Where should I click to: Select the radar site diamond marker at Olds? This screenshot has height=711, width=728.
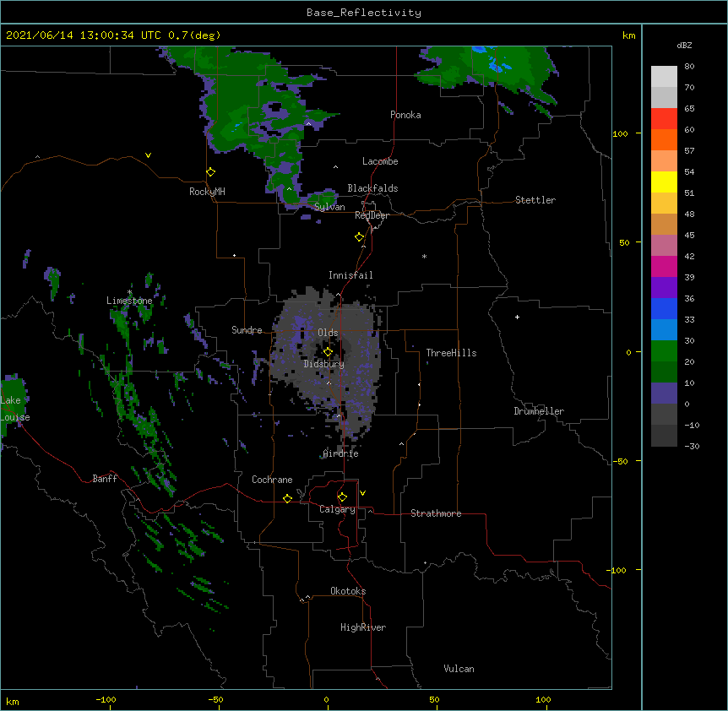(328, 352)
